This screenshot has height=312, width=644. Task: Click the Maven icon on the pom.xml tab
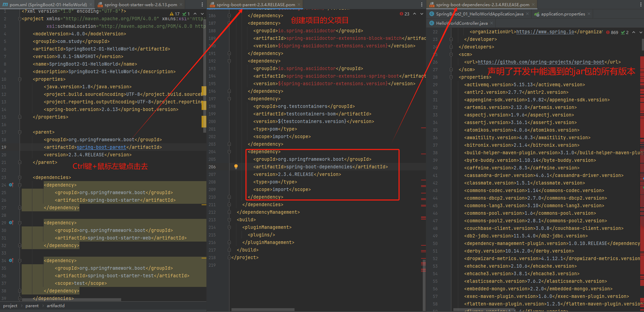(x=5, y=4)
